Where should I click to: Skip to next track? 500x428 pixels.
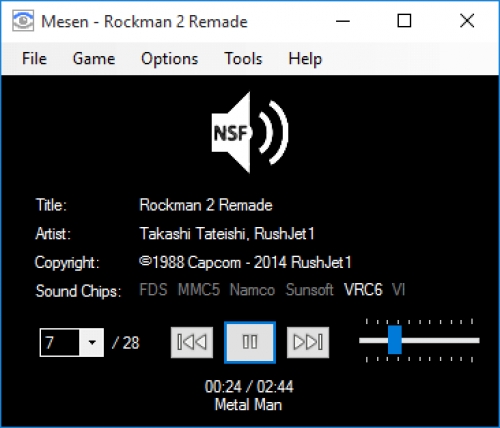pos(308,342)
